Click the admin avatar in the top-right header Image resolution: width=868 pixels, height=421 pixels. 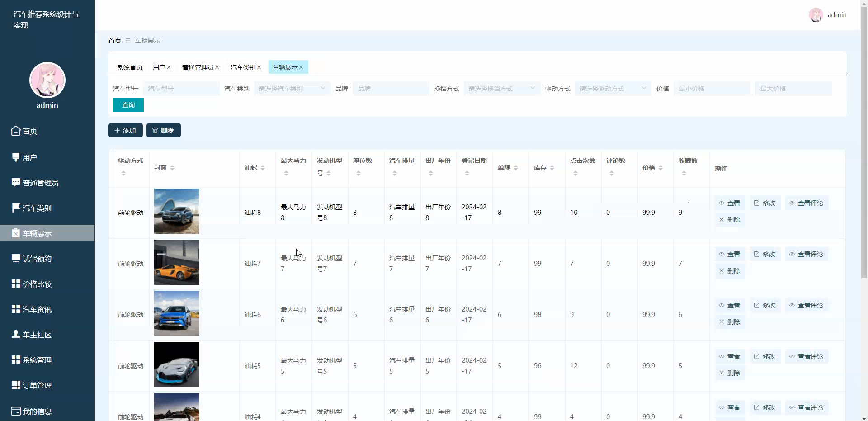[x=816, y=15]
